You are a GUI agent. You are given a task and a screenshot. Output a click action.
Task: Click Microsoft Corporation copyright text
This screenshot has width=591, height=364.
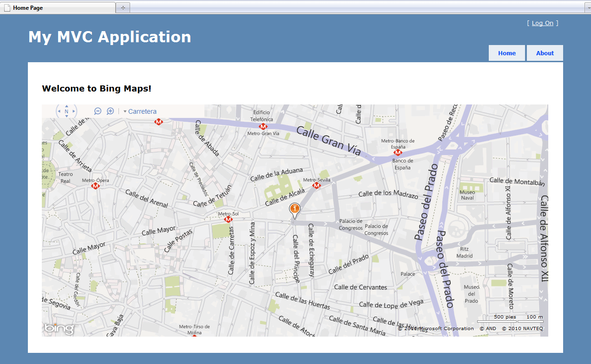(436, 328)
